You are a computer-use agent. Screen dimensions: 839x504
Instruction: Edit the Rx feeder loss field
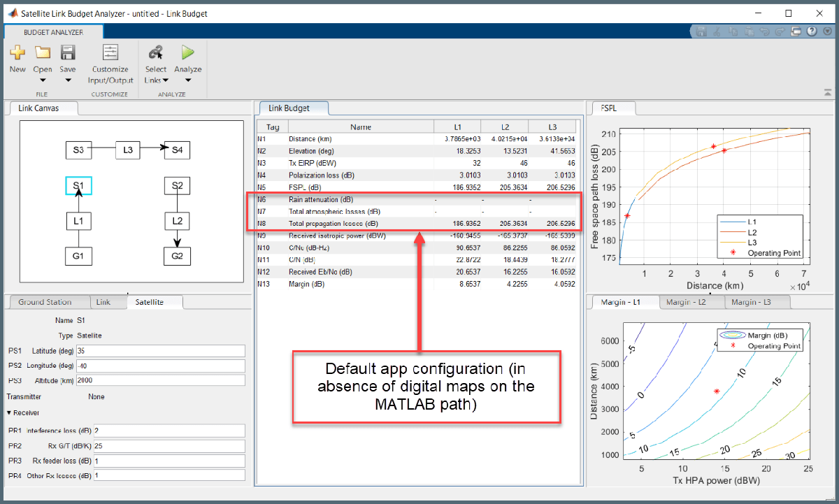pyautogui.click(x=168, y=461)
